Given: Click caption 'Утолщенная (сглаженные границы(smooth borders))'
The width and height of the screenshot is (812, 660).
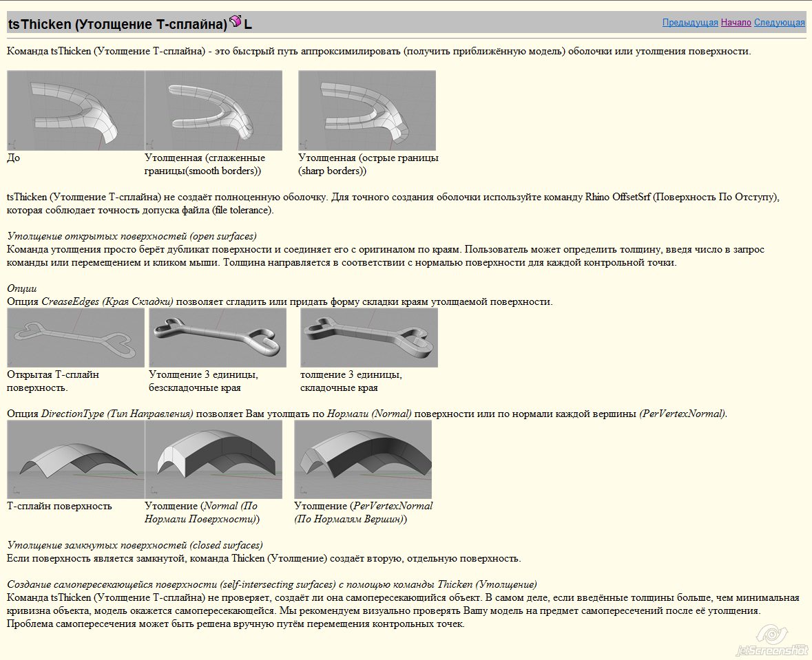Looking at the screenshot, I should 205,164.
